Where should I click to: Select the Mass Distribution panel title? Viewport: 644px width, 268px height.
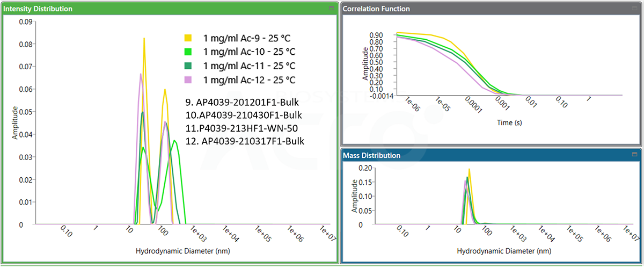pyautogui.click(x=371, y=155)
